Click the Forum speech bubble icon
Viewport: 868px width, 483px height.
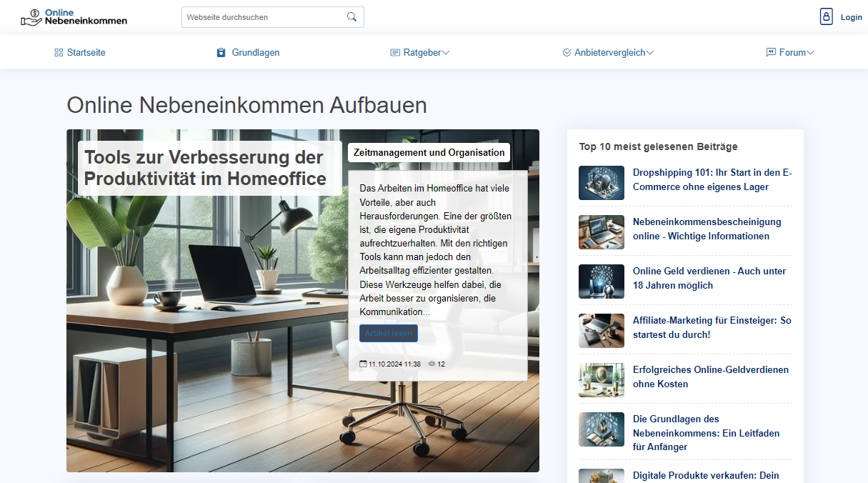(x=770, y=51)
